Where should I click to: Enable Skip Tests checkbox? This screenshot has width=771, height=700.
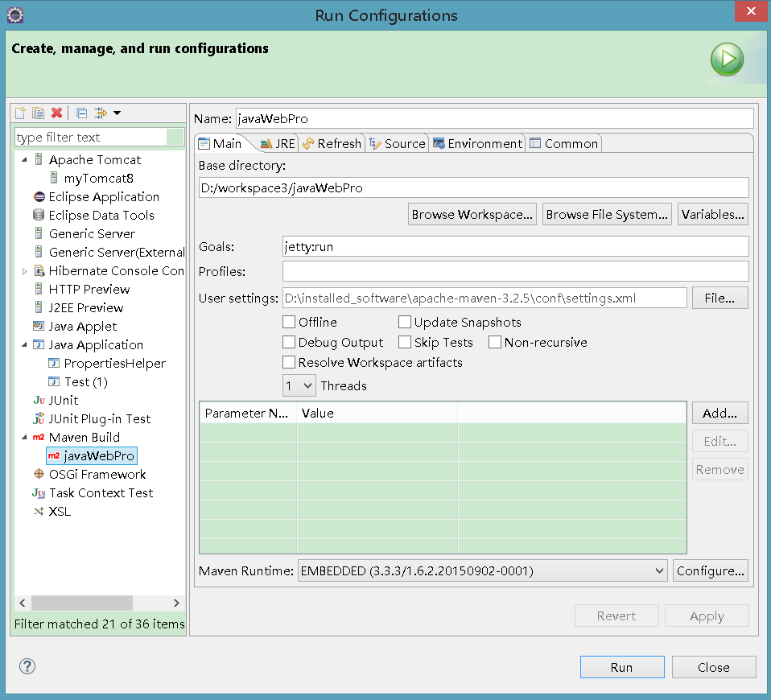405,342
